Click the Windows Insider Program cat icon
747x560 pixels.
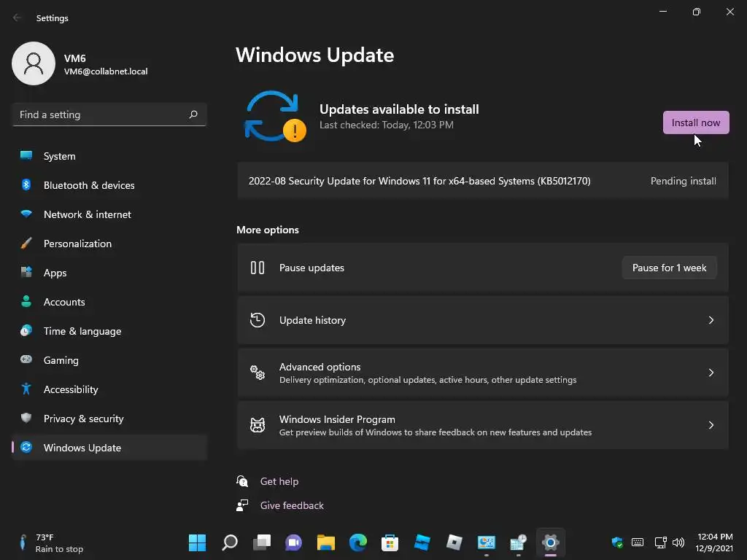coord(258,425)
